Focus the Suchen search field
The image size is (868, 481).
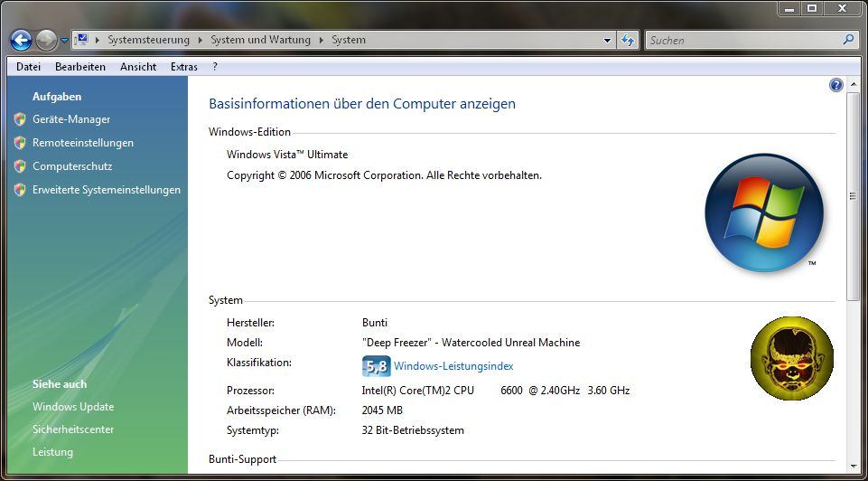(742, 40)
